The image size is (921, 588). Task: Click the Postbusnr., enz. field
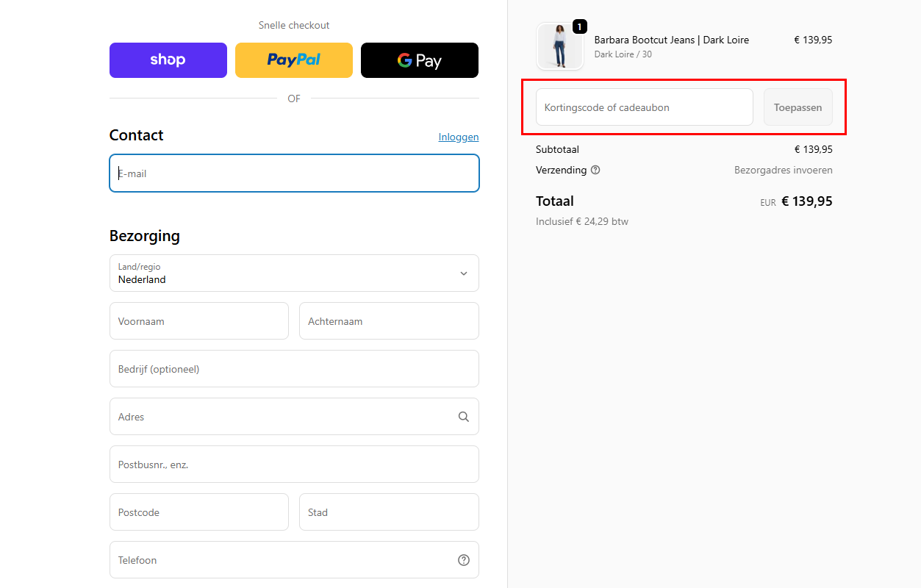[x=294, y=465]
